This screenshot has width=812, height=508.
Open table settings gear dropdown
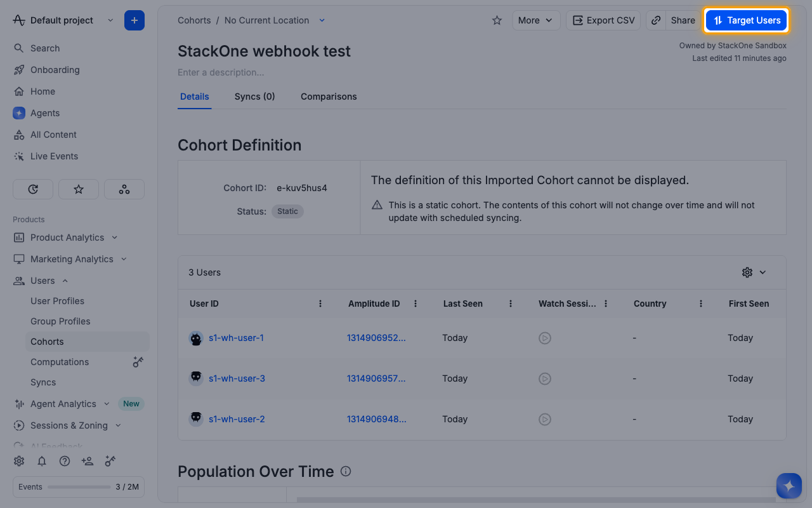coord(754,272)
